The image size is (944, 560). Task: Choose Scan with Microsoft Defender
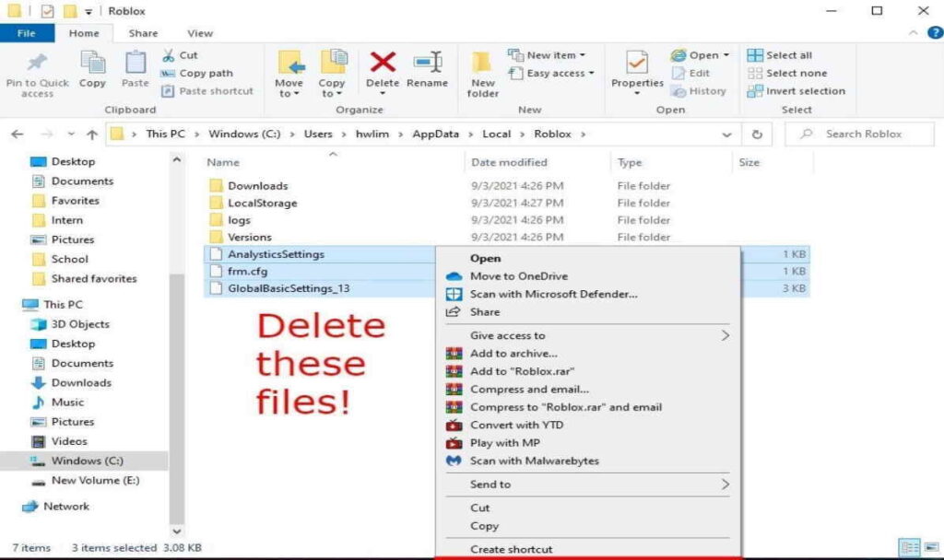[554, 294]
